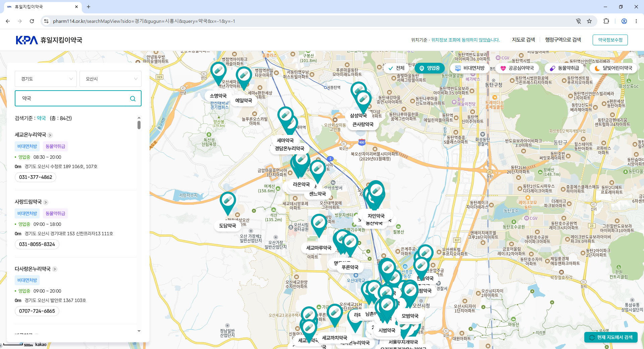Image resolution: width=644 pixels, height=349 pixels.
Task: Click the KPA 휴일지킴이약국 logo
Action: click(49, 40)
